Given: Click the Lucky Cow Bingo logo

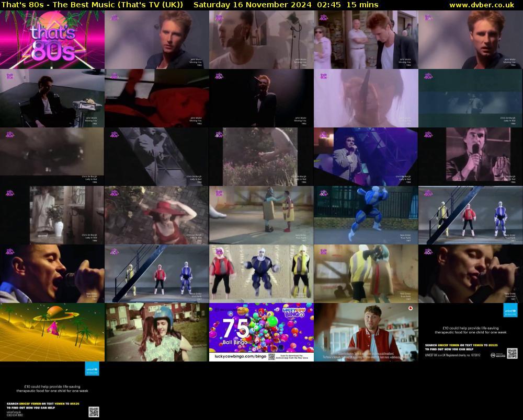Looking at the screenshot, I should pyautogui.click(x=294, y=312).
